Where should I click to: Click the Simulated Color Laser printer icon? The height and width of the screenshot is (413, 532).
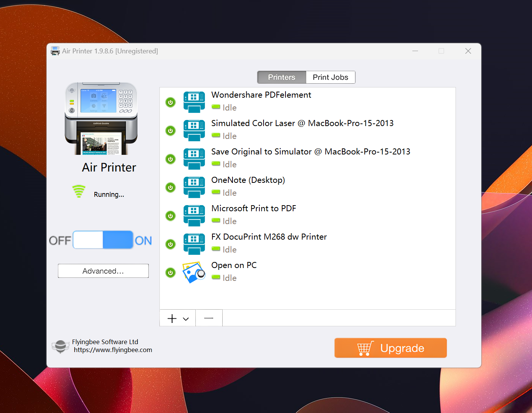(194, 131)
